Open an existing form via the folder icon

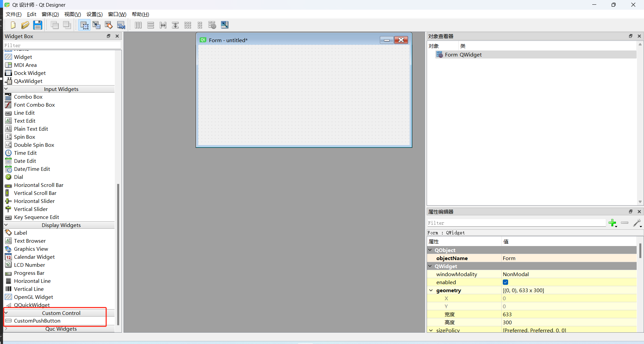tap(25, 25)
